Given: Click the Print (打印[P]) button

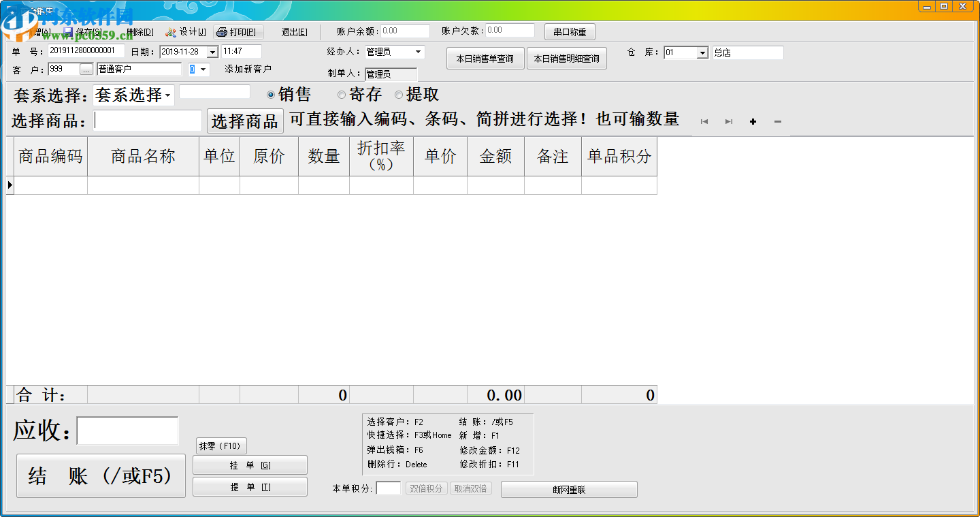Looking at the screenshot, I should pos(238,32).
